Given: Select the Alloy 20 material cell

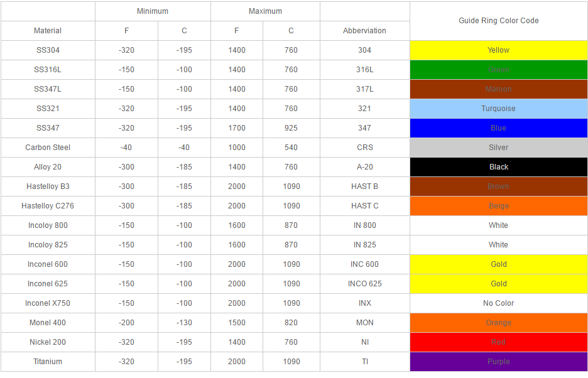Looking at the screenshot, I should tap(48, 167).
